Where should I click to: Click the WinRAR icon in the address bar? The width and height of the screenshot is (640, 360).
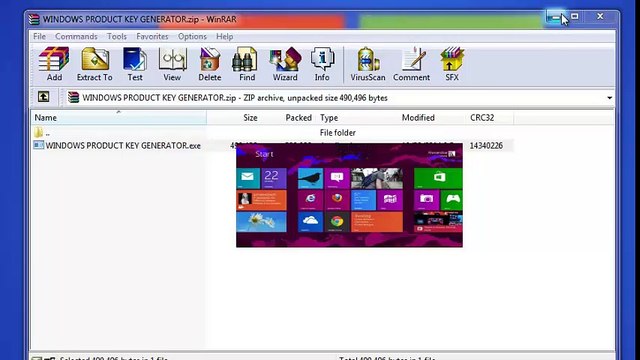73,97
